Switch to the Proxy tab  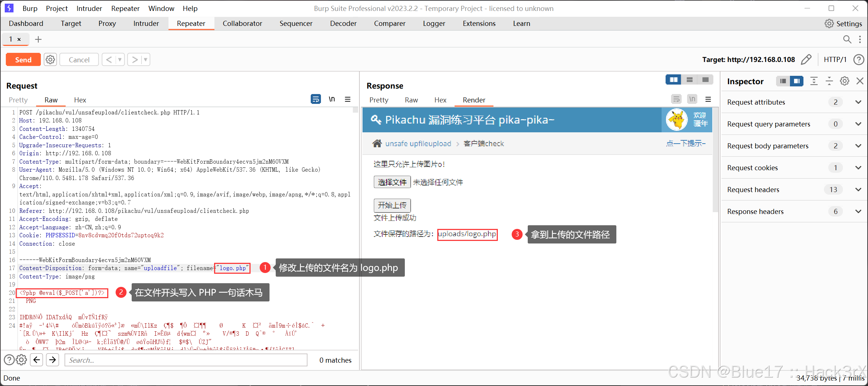click(107, 23)
